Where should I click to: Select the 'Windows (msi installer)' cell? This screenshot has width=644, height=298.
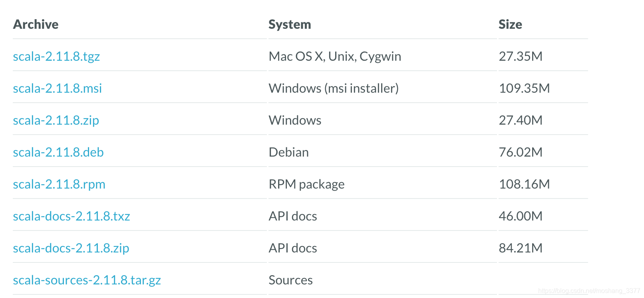tap(334, 89)
